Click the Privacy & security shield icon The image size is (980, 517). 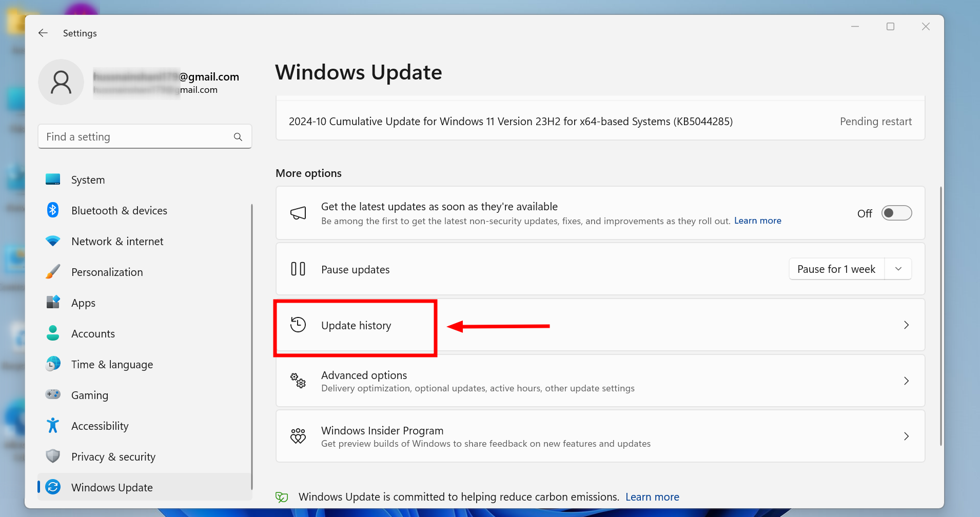[x=53, y=456]
